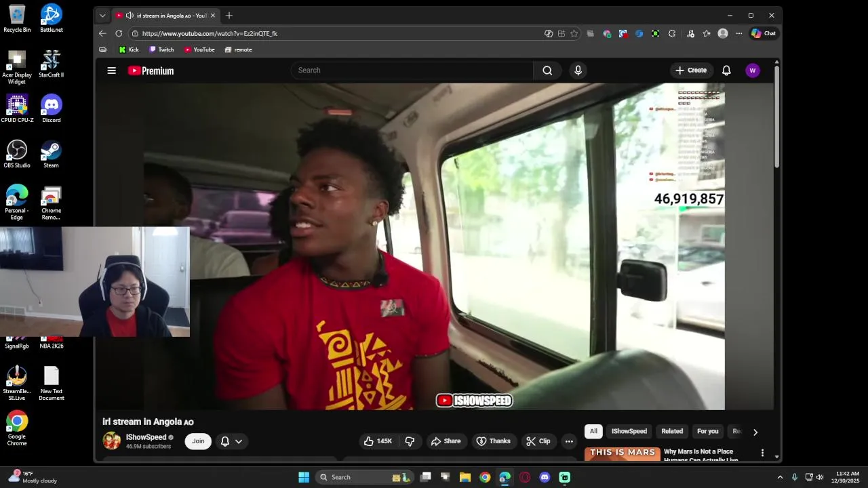The height and width of the screenshot is (488, 868).
Task: Open the CPUID CPU-Z desktop shortcut
Action: pos(17,109)
